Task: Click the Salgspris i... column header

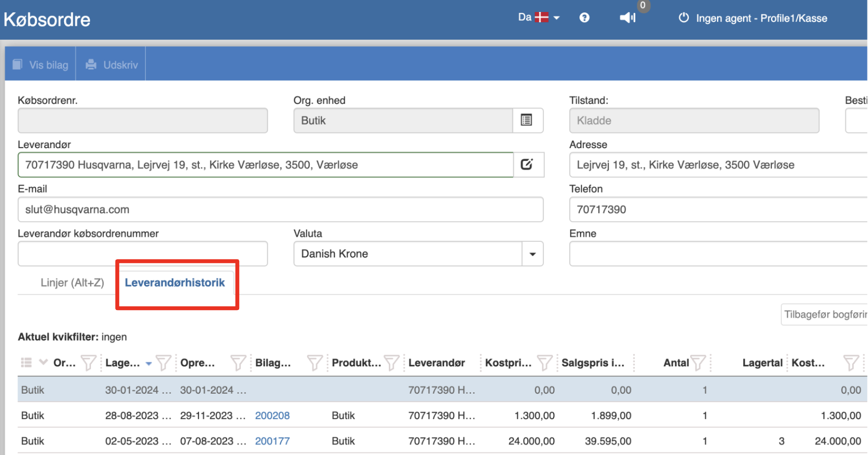Action: (x=593, y=363)
